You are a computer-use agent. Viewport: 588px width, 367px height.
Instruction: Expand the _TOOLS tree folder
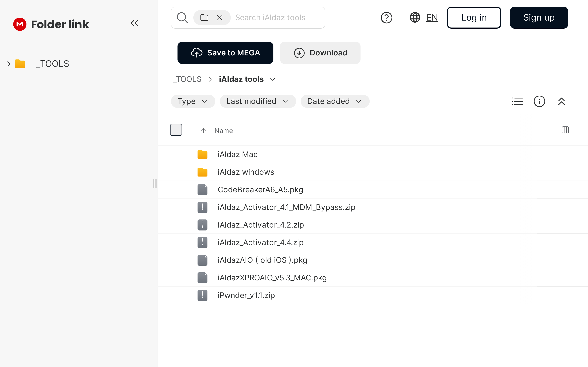[9, 64]
